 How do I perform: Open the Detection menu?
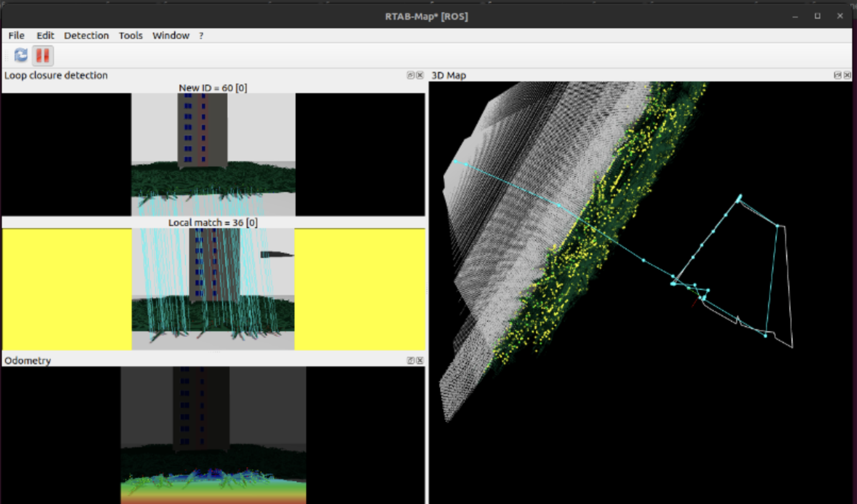[86, 36]
